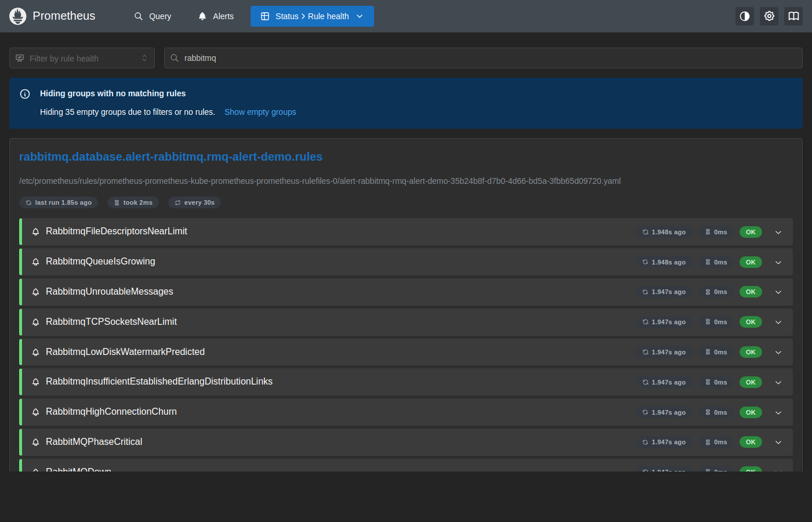This screenshot has width=812, height=522.
Task: Go to the Query page
Action: point(153,16)
